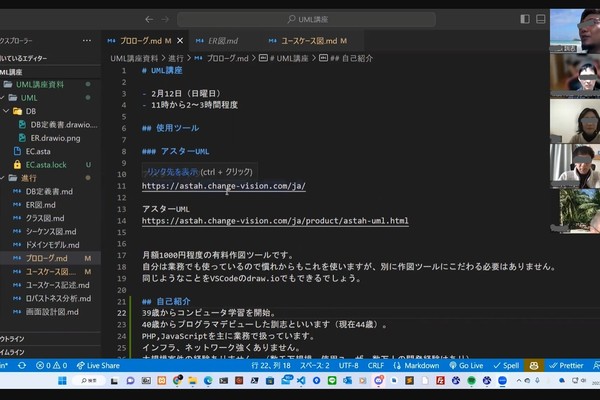600x400 pixels.
Task: Open File Explorer from the taskbar
Action: coord(192,380)
